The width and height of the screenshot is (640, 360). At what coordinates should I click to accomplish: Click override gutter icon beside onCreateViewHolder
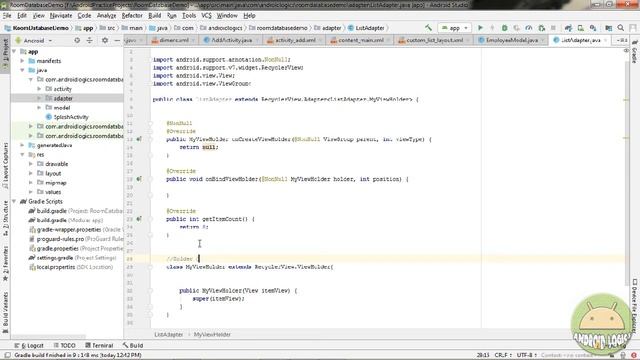[x=139, y=139]
